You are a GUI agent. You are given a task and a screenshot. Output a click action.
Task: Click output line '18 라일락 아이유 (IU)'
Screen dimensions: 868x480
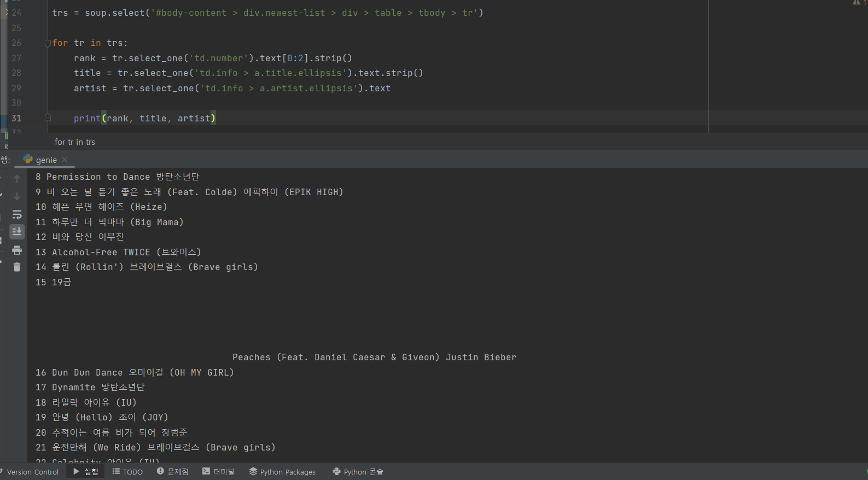pos(86,402)
